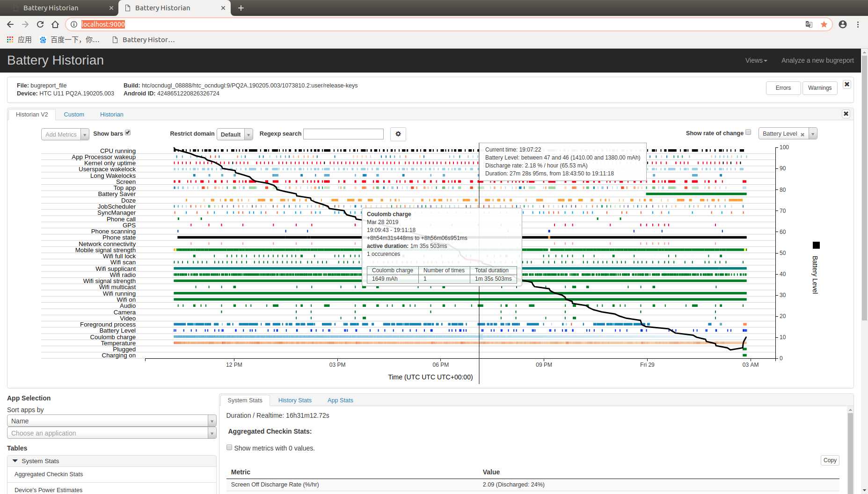
Task: Open the Add Metrics dropdown
Action: click(x=65, y=134)
